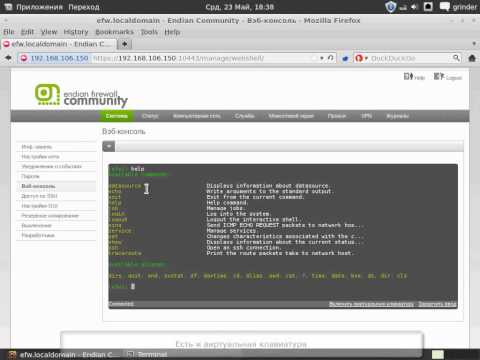Viewport: 480px width, 360px height.
Task: Open the address bar history dropdown arrow
Action: pyautogui.click(x=322, y=58)
